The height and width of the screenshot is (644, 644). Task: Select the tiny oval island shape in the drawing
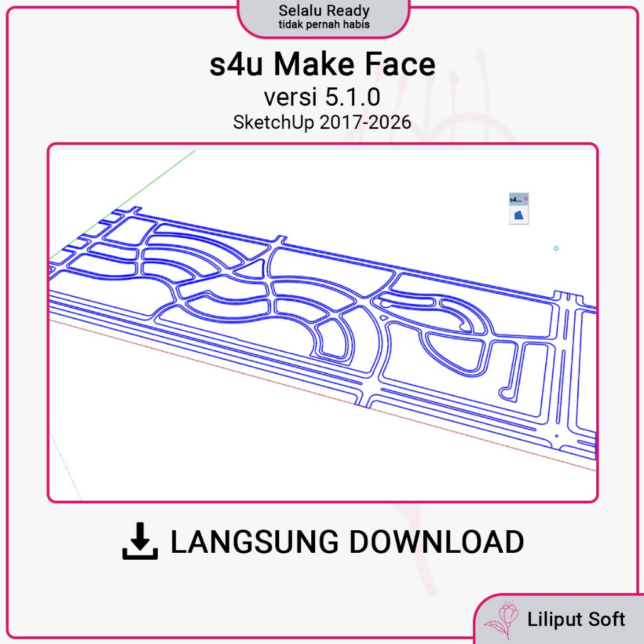tap(383, 318)
